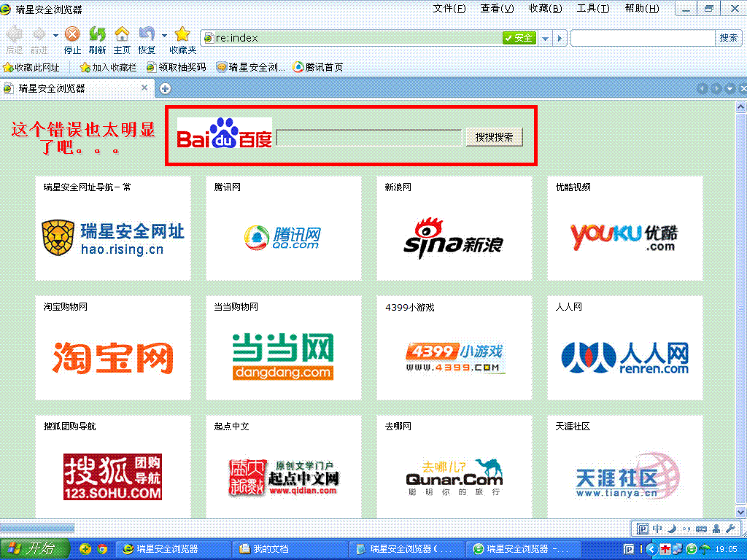Go to home page via 主页 icon
The height and width of the screenshot is (560, 747).
coord(122,34)
